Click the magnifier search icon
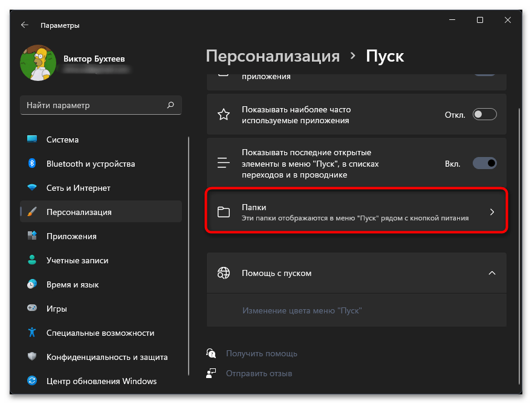 [170, 105]
